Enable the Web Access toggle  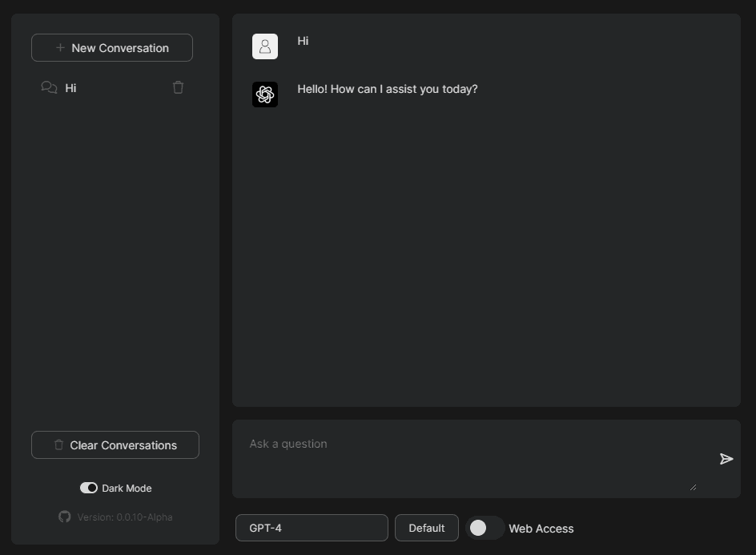[x=485, y=528]
